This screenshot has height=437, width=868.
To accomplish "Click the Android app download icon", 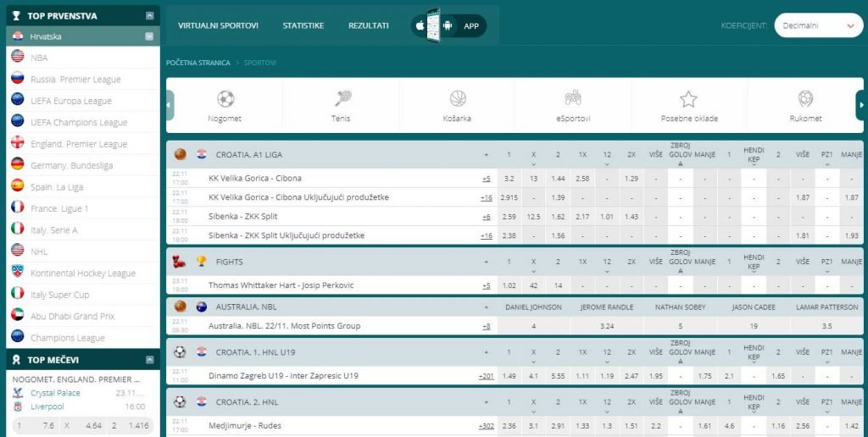I will click(x=448, y=25).
